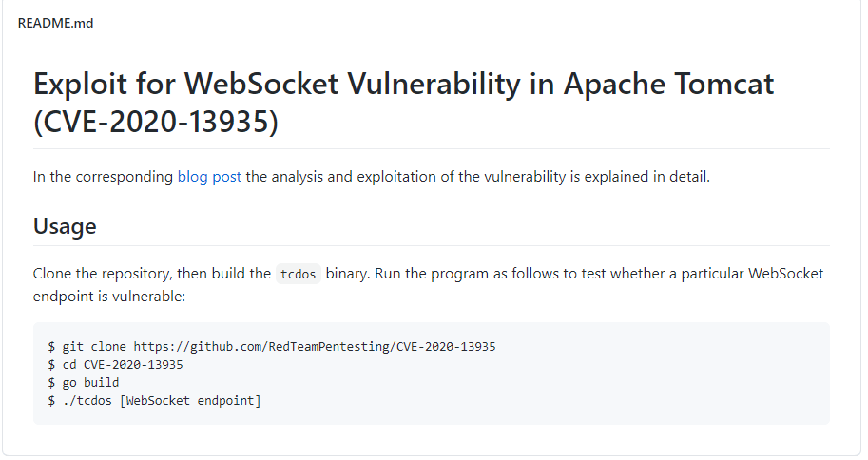Viewport: 868px width, 460px height.
Task: Click the GitHub repository URL in code block
Action: coord(314,346)
